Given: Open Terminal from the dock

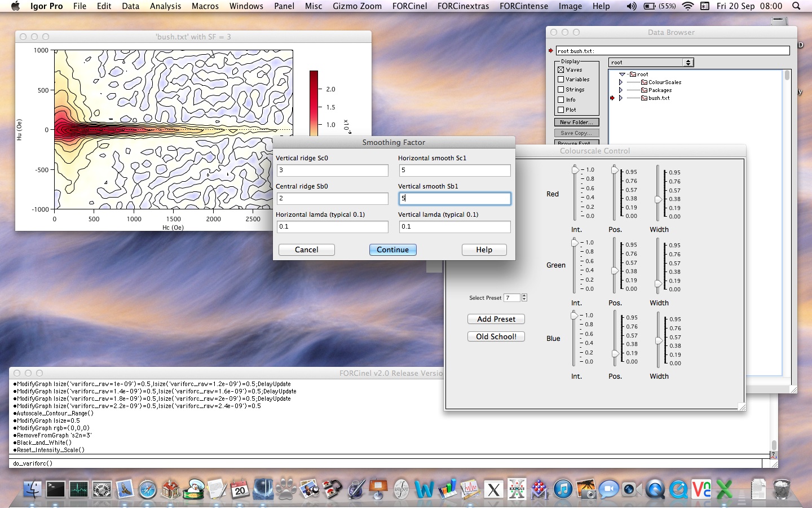Looking at the screenshot, I should tap(55, 489).
